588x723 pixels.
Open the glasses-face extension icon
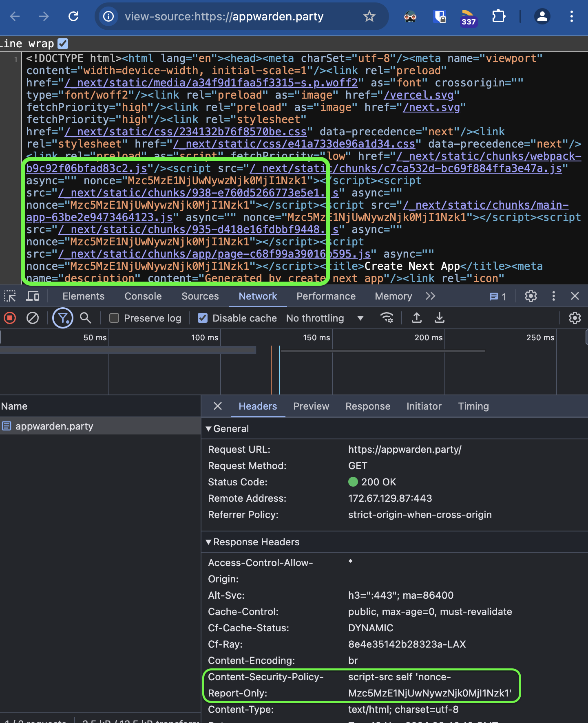coord(410,17)
